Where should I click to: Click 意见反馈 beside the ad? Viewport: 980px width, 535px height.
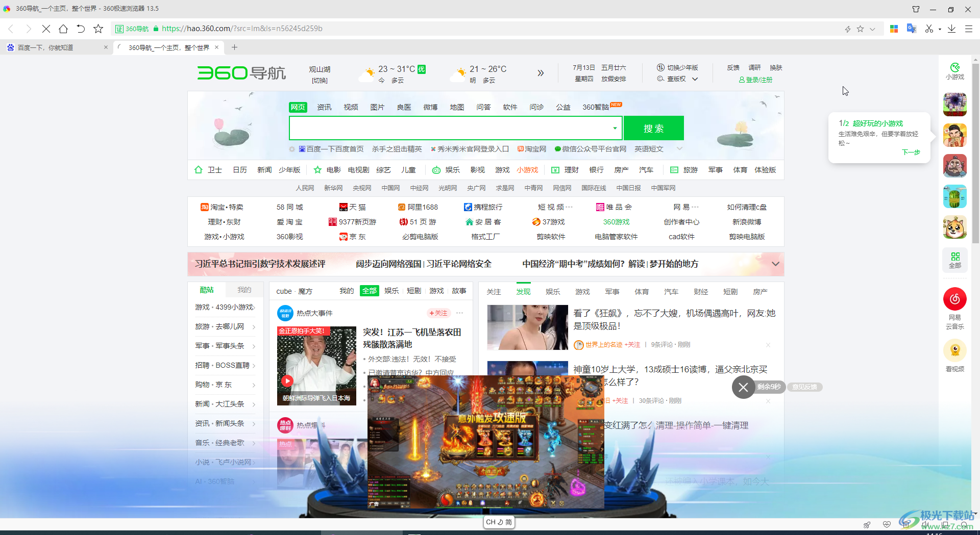pyautogui.click(x=804, y=387)
